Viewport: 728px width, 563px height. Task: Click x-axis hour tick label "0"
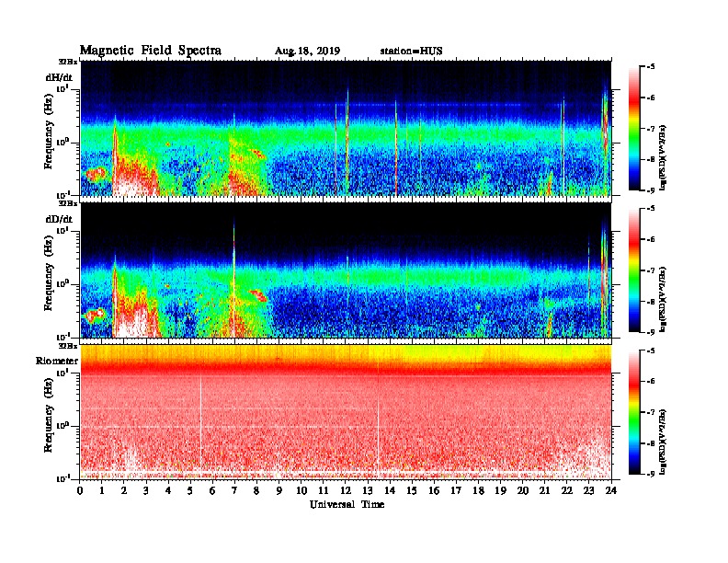[80, 490]
